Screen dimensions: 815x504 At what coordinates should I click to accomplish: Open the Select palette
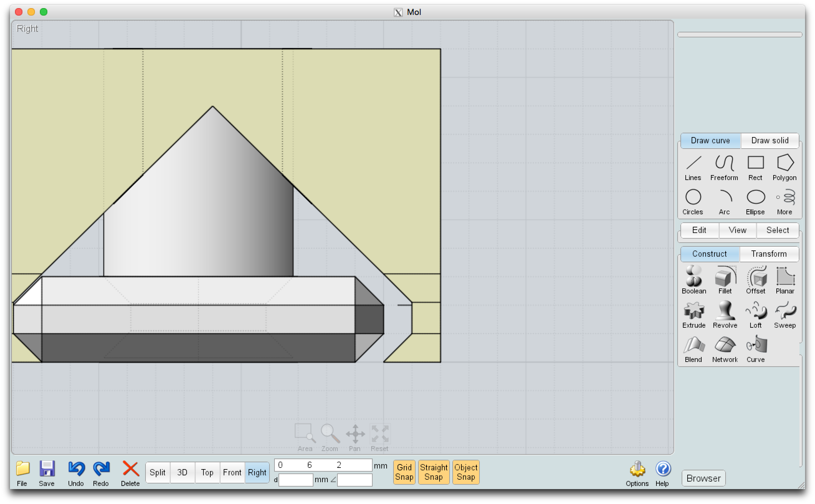point(777,230)
